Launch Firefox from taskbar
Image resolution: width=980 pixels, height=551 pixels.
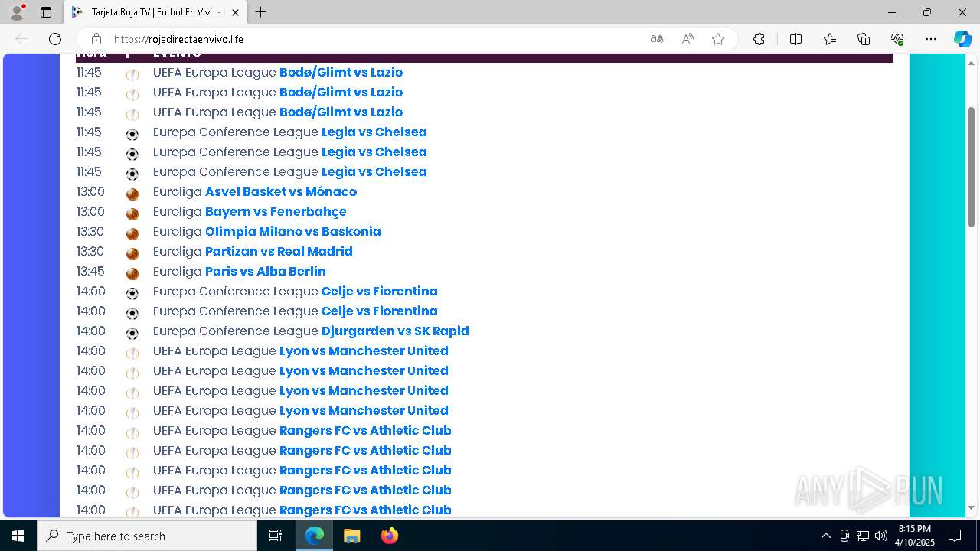[x=390, y=536]
